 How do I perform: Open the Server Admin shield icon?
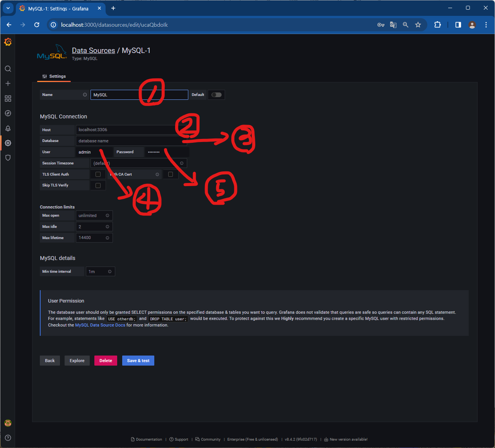point(8,158)
